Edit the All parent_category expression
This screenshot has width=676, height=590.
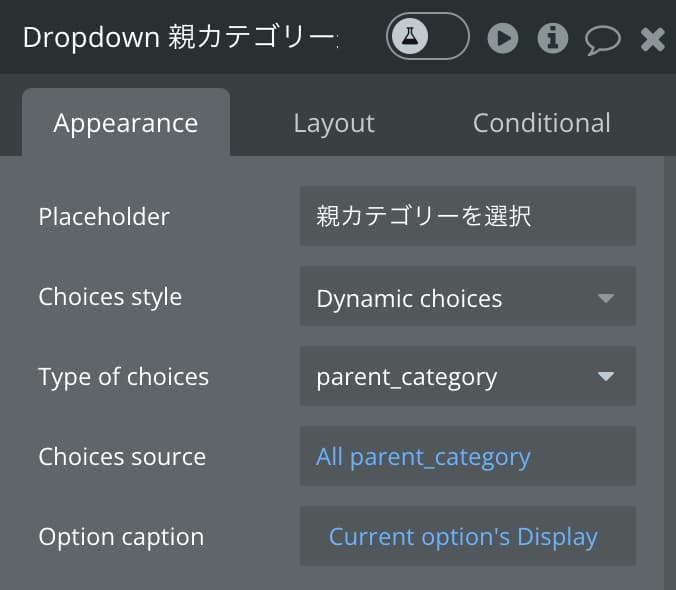423,457
